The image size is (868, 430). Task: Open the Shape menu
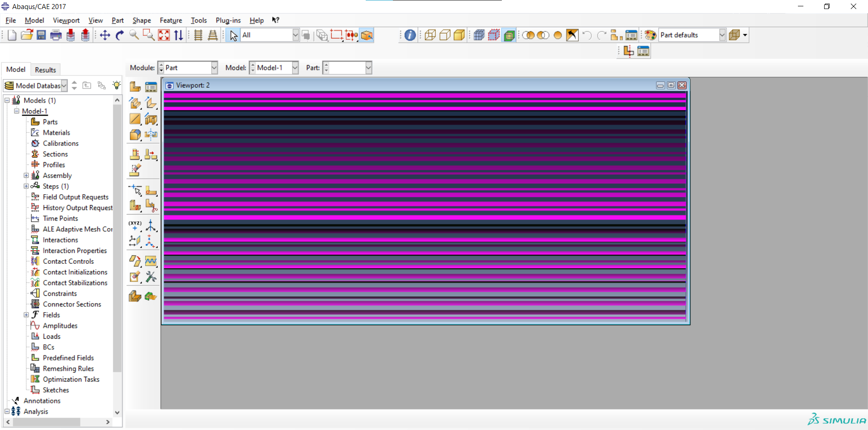click(142, 20)
